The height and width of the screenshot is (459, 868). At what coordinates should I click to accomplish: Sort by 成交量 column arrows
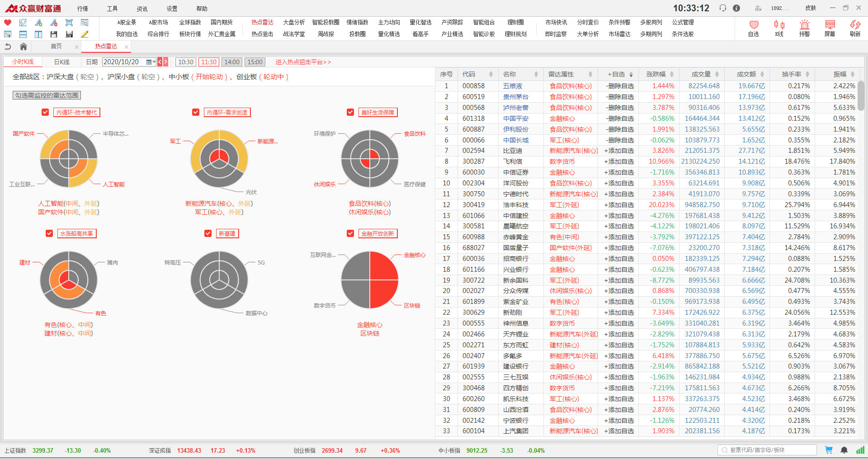click(x=717, y=75)
